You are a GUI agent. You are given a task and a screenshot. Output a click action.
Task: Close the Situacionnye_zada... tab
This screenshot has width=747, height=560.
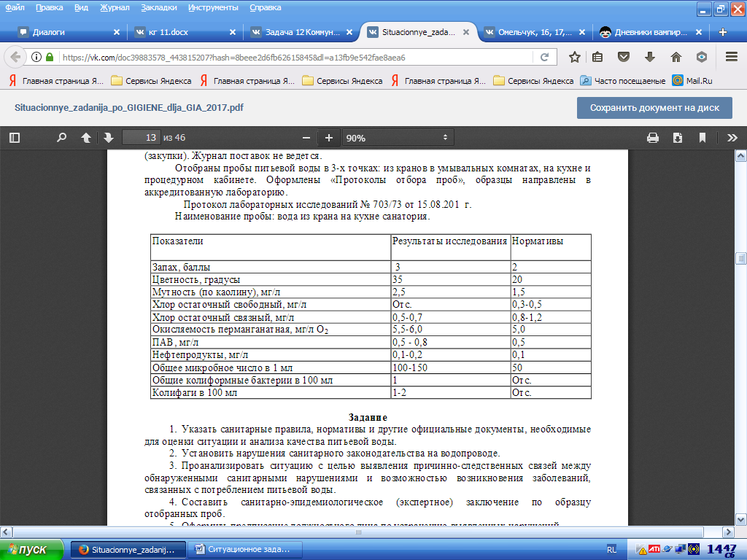(x=466, y=32)
